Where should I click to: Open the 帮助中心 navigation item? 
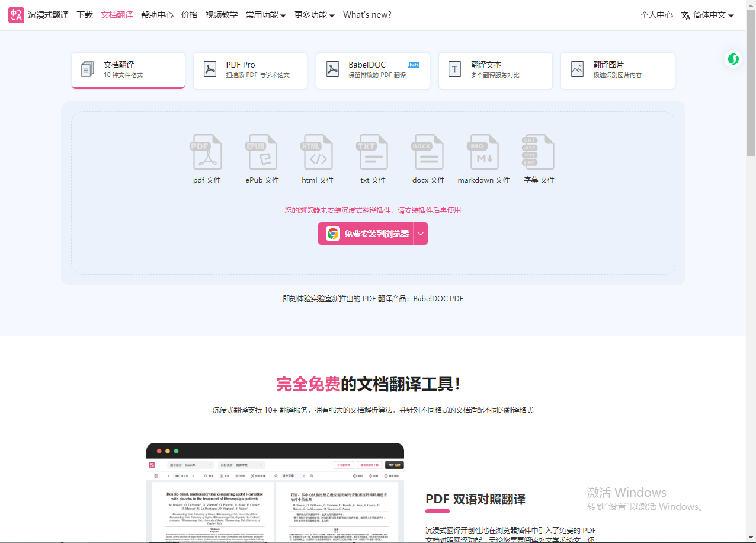[157, 15]
